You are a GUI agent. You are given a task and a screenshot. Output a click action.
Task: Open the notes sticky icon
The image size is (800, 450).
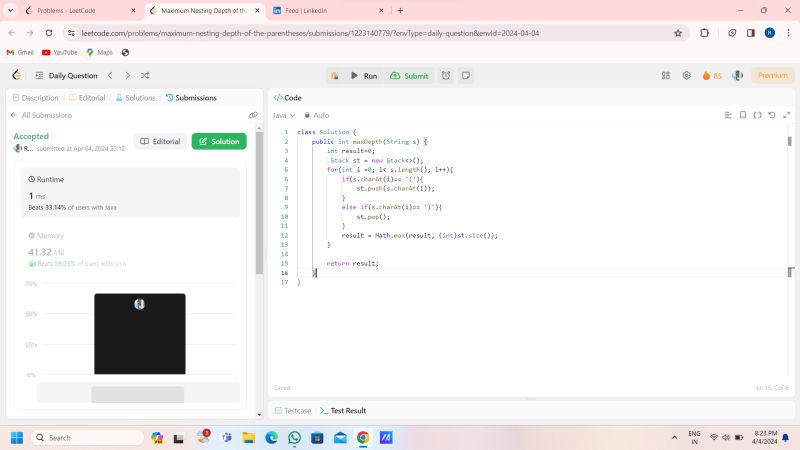coord(466,75)
